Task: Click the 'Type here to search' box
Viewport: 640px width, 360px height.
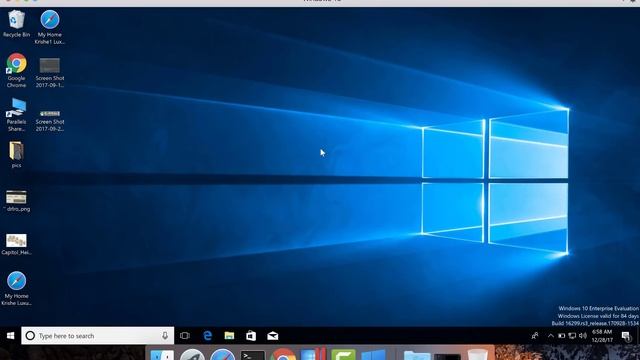Action: 98,336
